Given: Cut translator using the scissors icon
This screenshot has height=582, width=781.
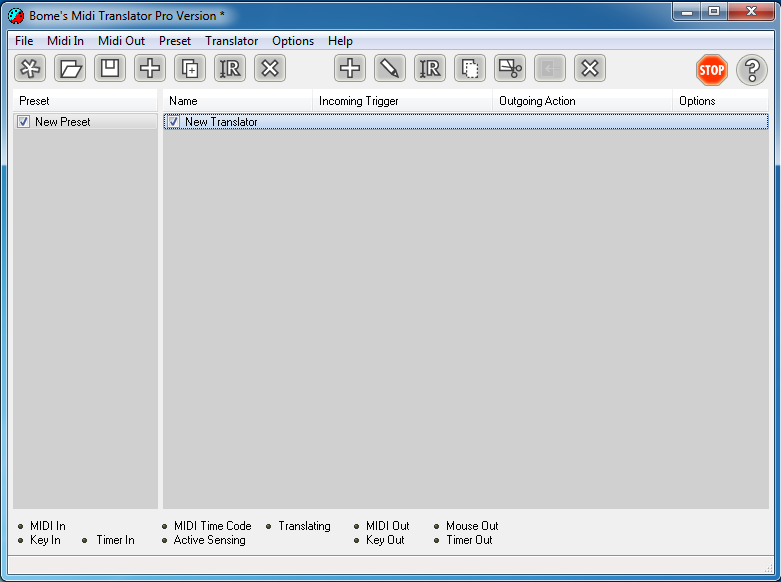Looking at the screenshot, I should coord(510,68).
